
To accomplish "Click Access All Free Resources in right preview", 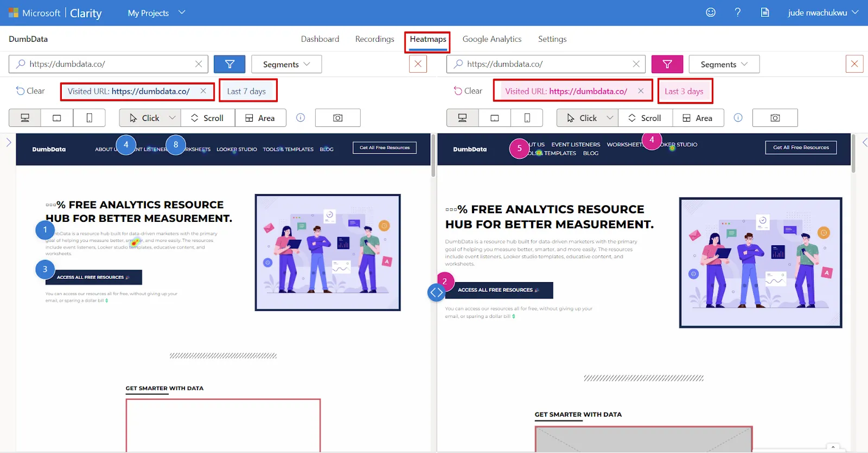I will (x=499, y=290).
